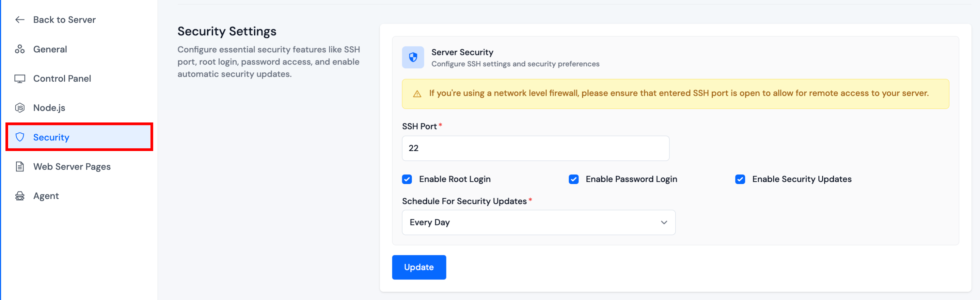980x300 pixels.
Task: Uncheck Enable Password Login
Action: pos(573,179)
